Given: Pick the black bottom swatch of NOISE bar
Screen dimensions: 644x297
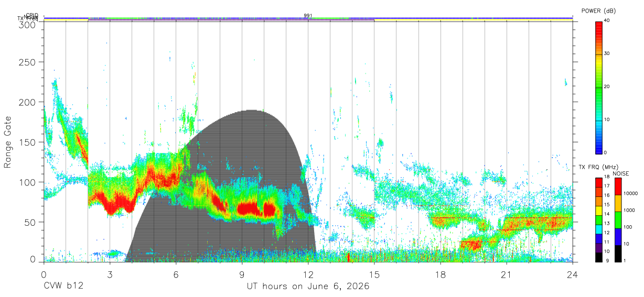Looking at the screenshot, I should [618, 253].
